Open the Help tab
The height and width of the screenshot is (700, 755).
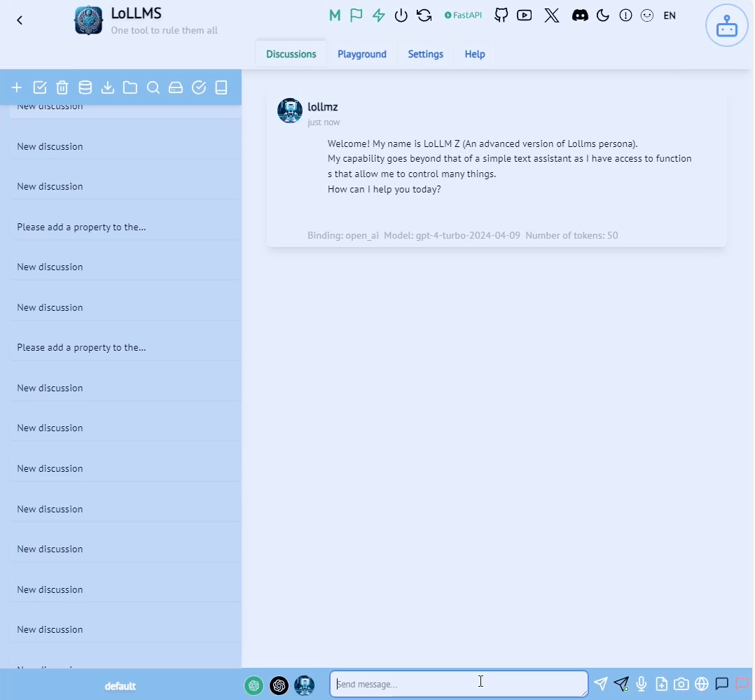474,54
